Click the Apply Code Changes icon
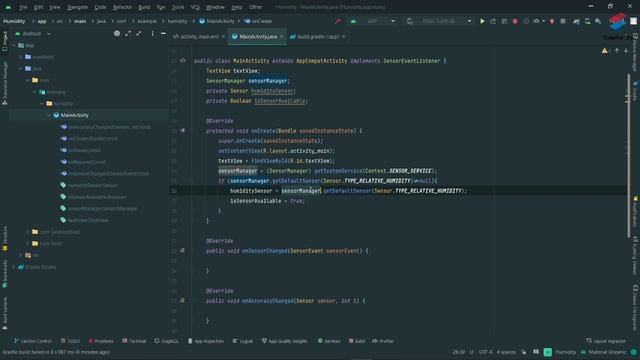Viewport: 640px width, 360px height. [504, 21]
